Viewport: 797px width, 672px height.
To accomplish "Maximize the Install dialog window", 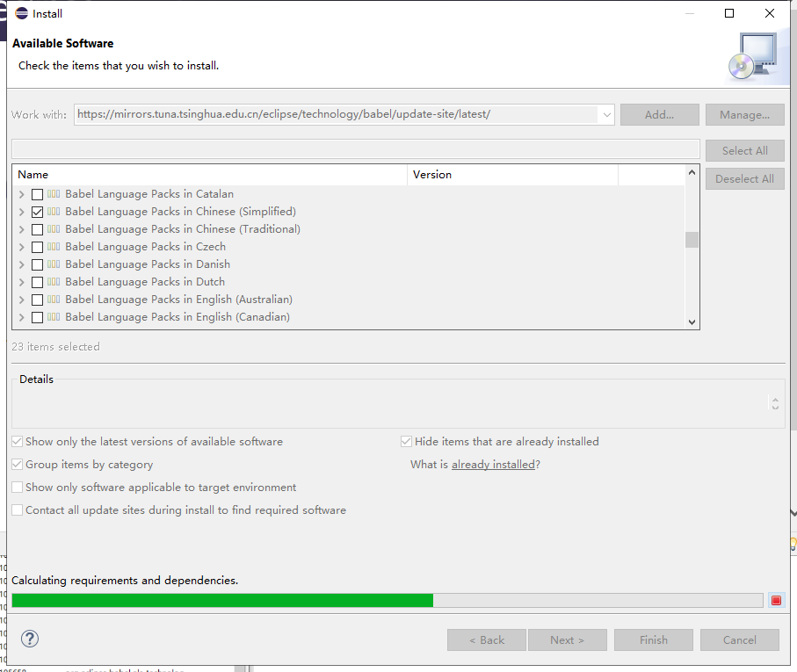I will [x=729, y=13].
